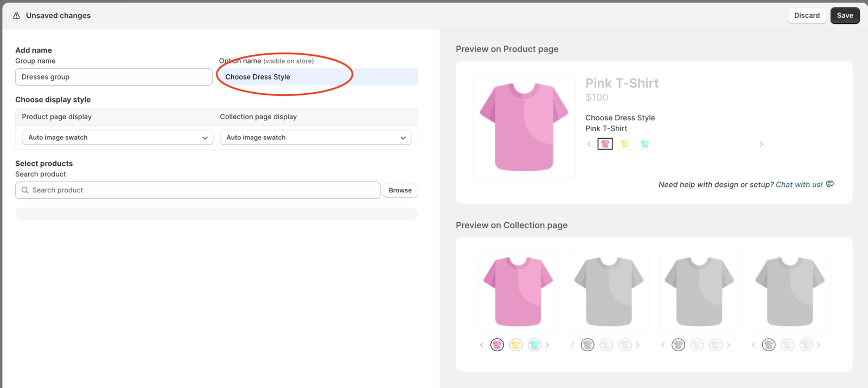Screen dimensions: 868x388
Task: Click the next arrow in product preview swatches
Action: click(761, 144)
